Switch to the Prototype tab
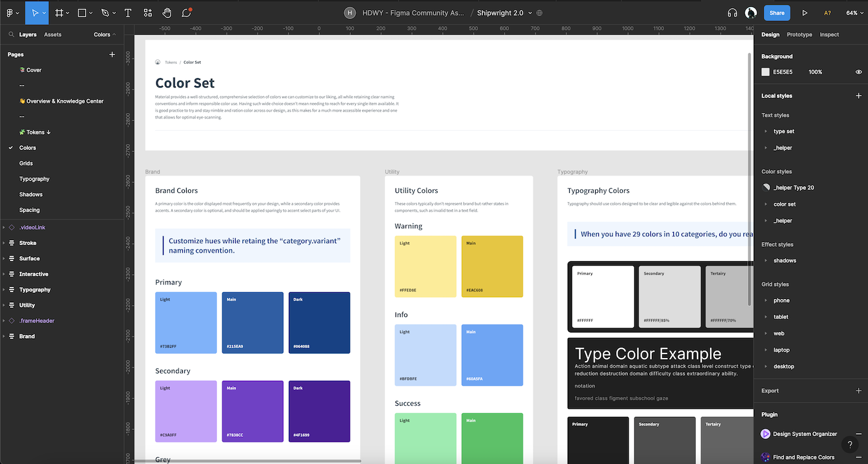Image resolution: width=868 pixels, height=464 pixels. pos(799,35)
